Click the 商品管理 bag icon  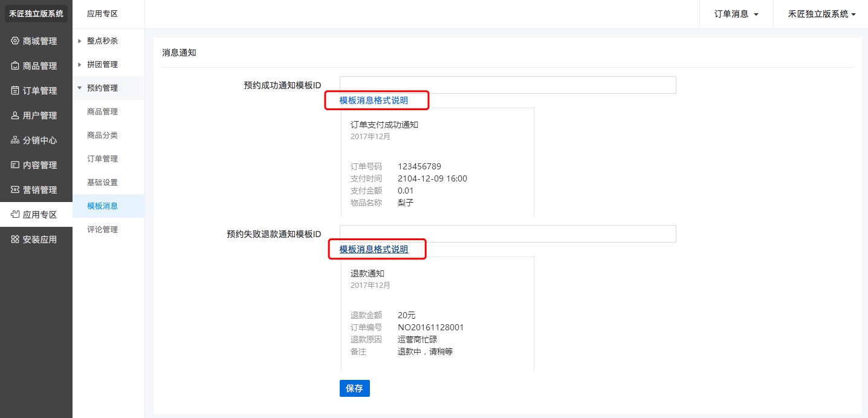pos(15,66)
